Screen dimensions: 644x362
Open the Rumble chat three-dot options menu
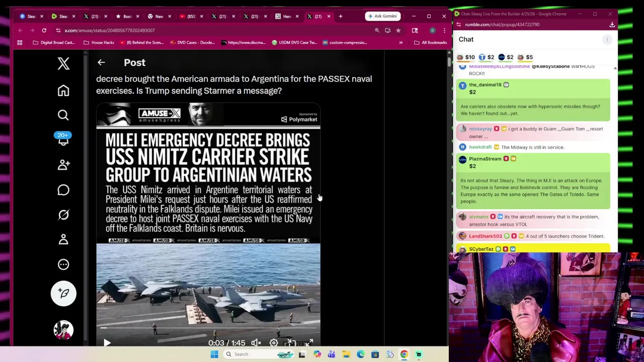607,39
